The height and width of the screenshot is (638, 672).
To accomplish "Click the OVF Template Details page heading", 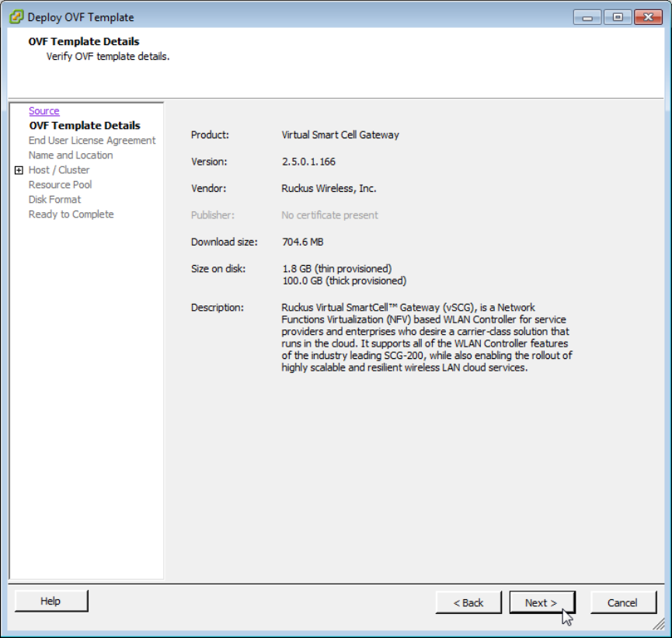I will 84,42.
